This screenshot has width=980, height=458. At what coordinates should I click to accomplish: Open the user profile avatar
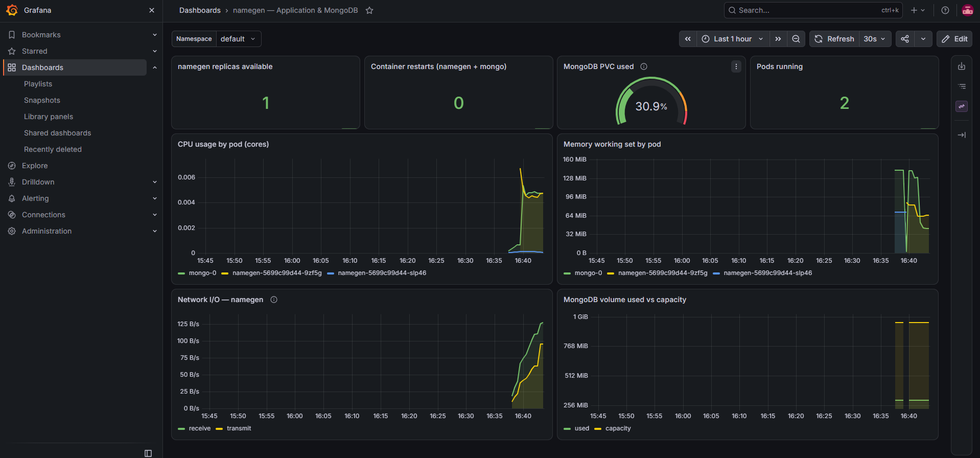968,10
